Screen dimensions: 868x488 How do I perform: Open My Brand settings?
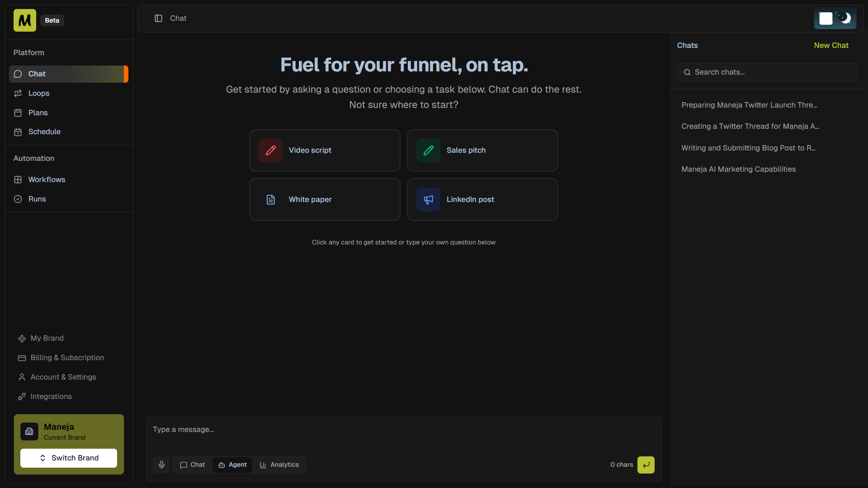pos(47,338)
